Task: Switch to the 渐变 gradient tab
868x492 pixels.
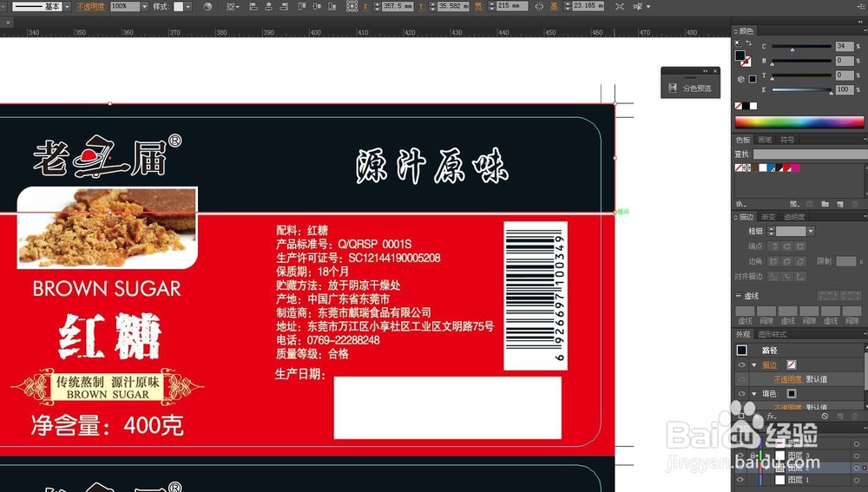Action: tap(768, 217)
